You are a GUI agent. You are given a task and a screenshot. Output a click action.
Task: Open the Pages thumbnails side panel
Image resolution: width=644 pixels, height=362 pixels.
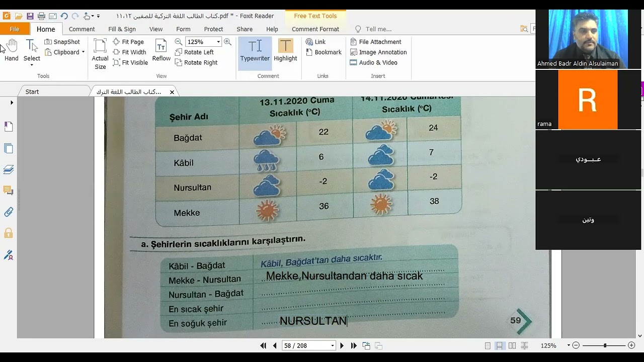pos(9,148)
